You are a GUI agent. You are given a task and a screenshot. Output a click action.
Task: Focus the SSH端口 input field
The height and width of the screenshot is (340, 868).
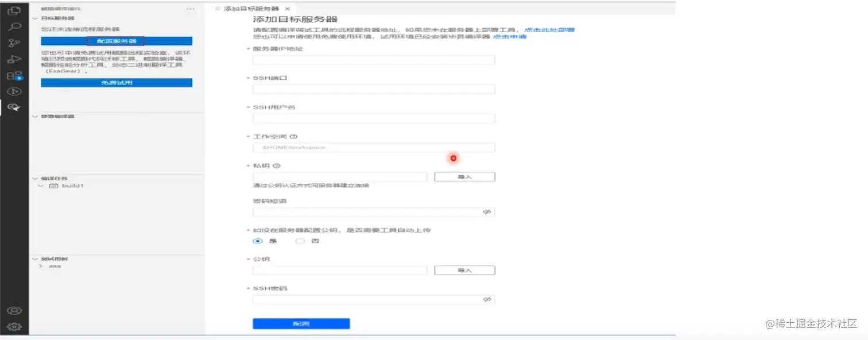tap(374, 89)
